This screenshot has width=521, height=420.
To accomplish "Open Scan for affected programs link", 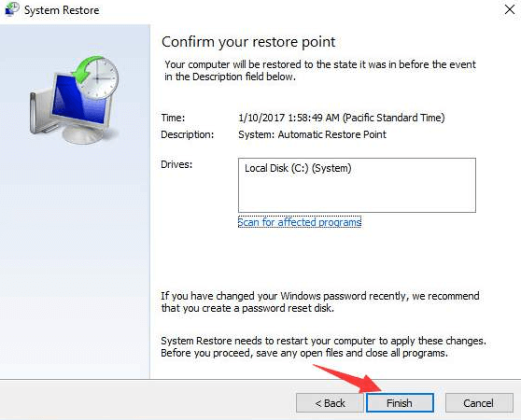I will click(x=300, y=222).
